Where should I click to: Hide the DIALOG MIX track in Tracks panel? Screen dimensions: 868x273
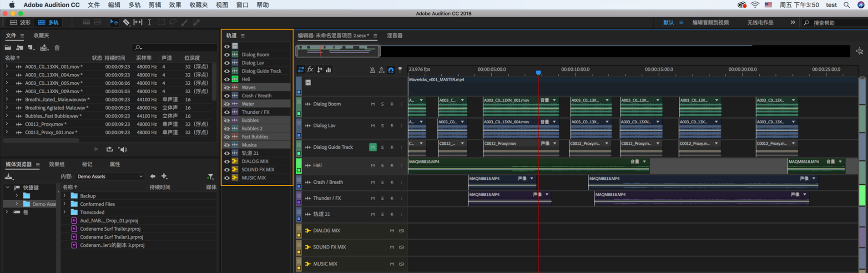point(227,161)
